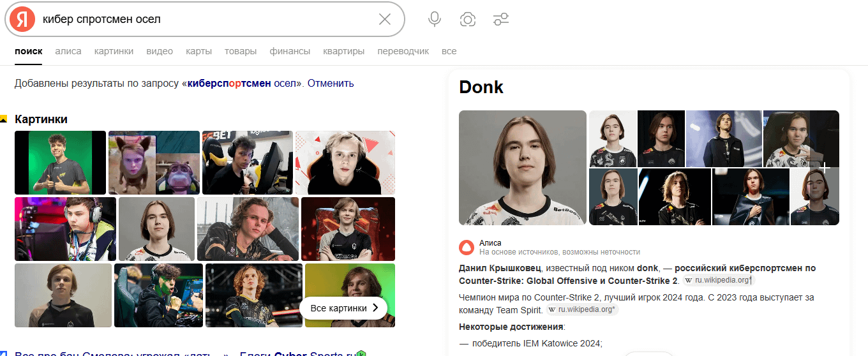Open search settings sliders icon
This screenshot has height=356, width=868.
pos(501,19)
